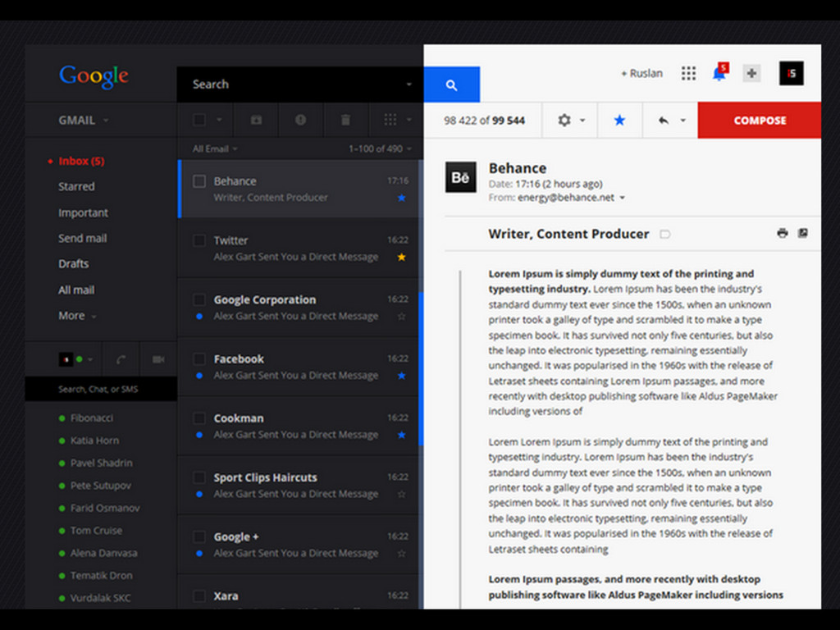Image resolution: width=840 pixels, height=630 pixels.
Task: Check the Sport Clips Haircuts checkbox
Action: pyautogui.click(x=199, y=477)
